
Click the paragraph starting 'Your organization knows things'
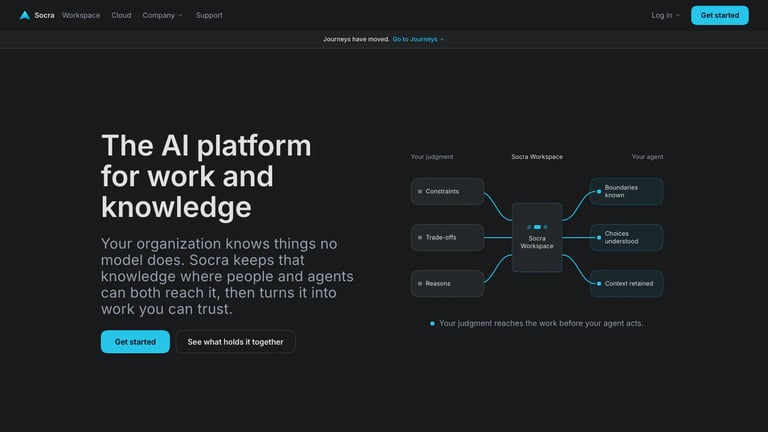point(227,276)
